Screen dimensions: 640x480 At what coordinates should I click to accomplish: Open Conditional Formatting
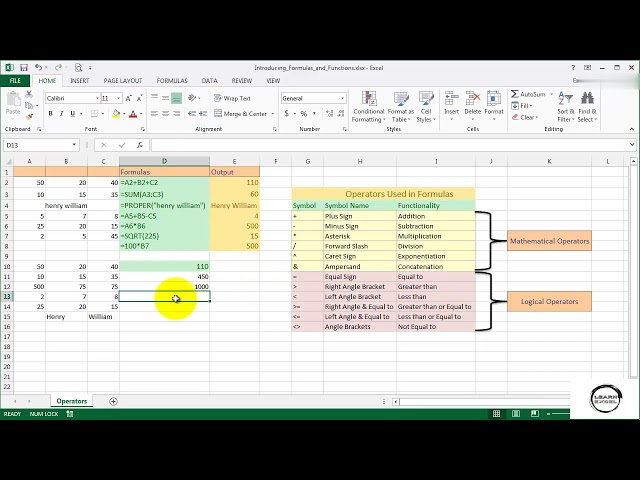tap(368, 107)
